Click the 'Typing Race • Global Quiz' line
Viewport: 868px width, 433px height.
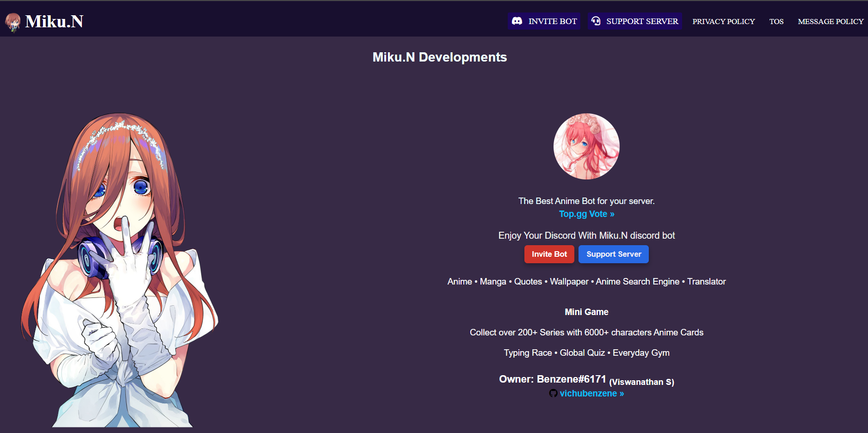tap(586, 353)
